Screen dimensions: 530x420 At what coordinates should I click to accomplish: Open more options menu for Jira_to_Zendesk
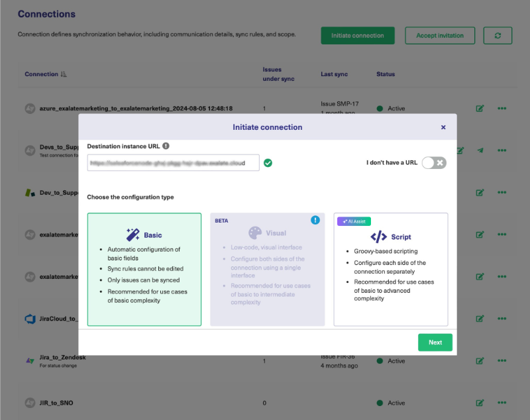tap(502, 361)
